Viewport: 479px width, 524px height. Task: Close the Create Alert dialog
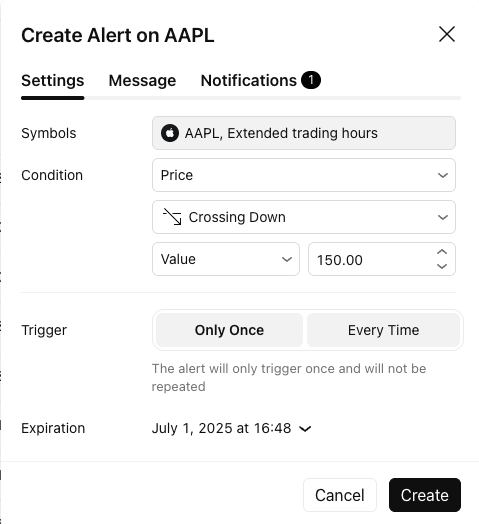coord(447,34)
